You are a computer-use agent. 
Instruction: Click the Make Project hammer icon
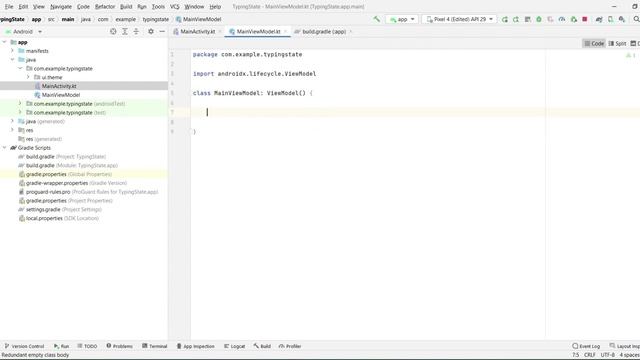[x=376, y=19]
